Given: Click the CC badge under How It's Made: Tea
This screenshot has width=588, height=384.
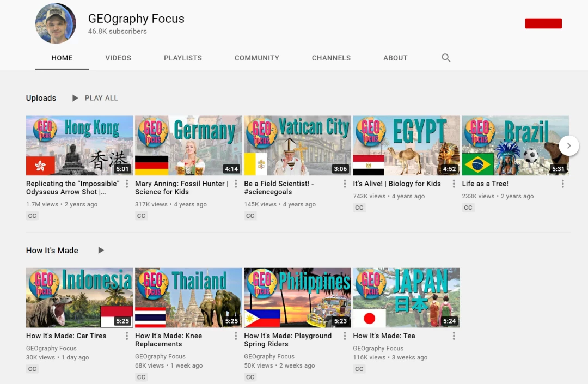Looking at the screenshot, I should click(x=359, y=369).
